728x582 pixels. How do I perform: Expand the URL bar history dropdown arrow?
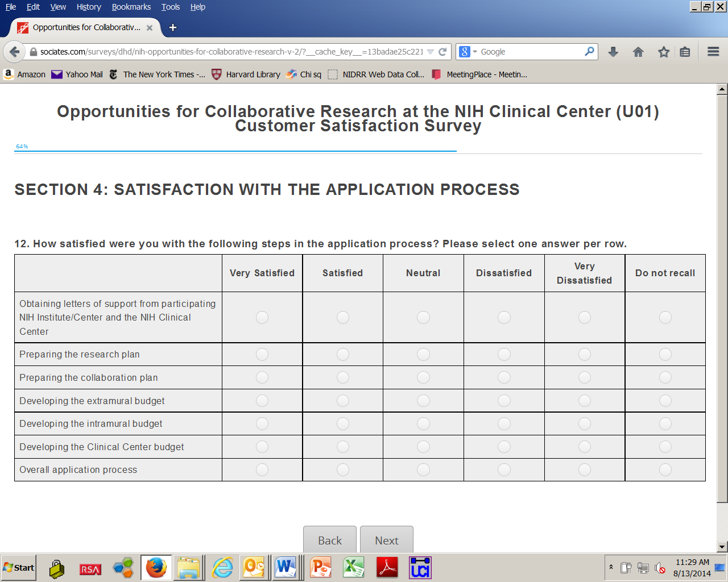431,52
